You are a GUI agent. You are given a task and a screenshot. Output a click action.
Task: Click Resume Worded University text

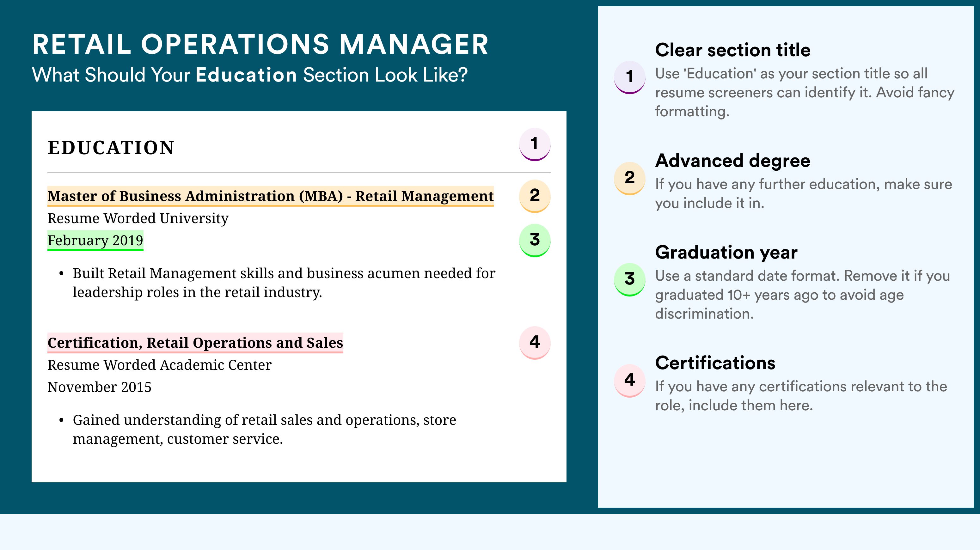click(x=138, y=218)
